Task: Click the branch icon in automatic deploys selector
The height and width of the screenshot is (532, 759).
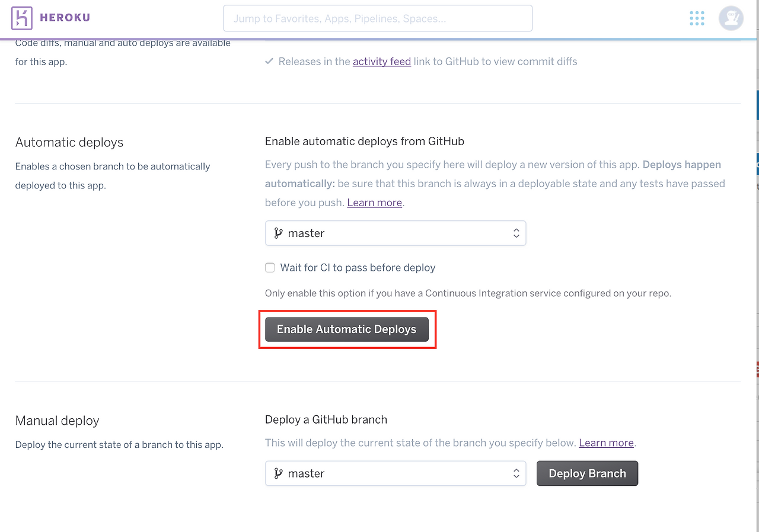Action: [278, 233]
